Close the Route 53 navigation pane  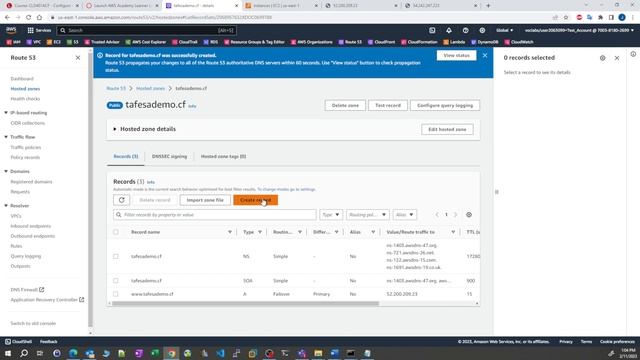(x=78, y=58)
